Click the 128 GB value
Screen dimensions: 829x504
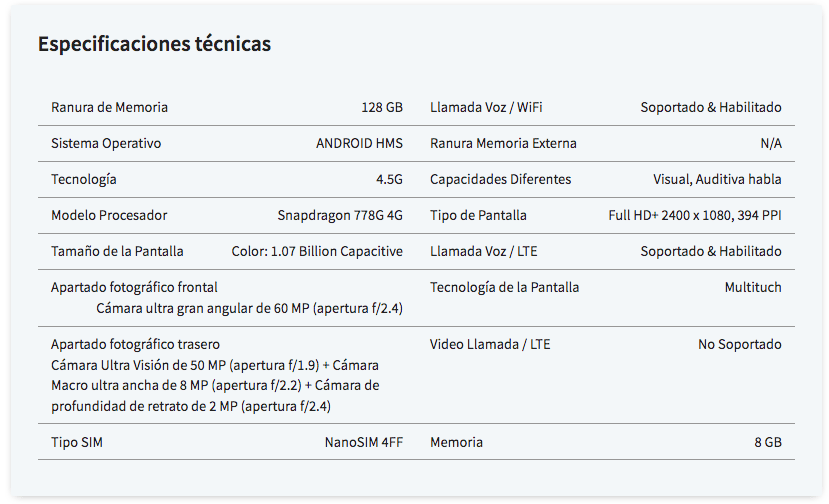pyautogui.click(x=382, y=107)
